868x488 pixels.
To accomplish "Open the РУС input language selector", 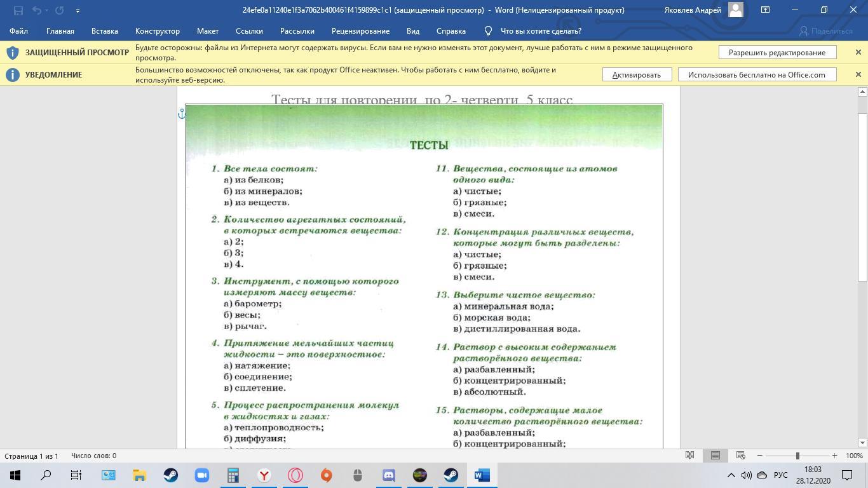I will point(780,475).
